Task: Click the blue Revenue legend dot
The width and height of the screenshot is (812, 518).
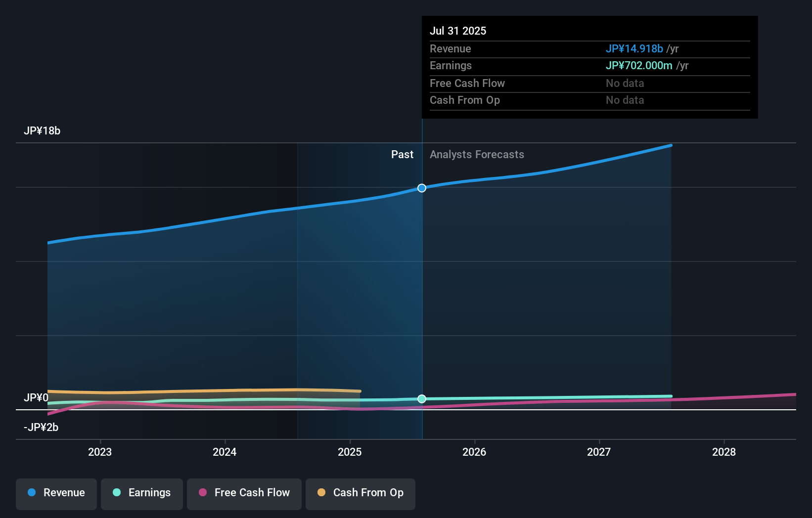Action: (32, 493)
